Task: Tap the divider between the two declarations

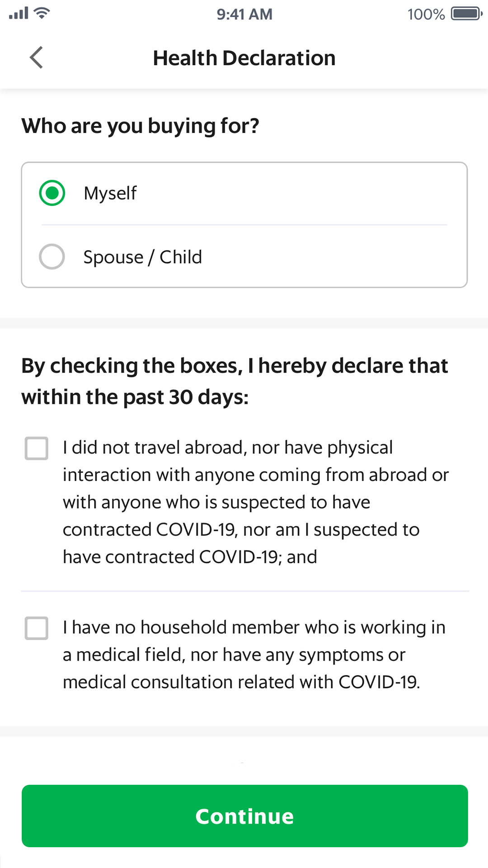Action: [244, 591]
